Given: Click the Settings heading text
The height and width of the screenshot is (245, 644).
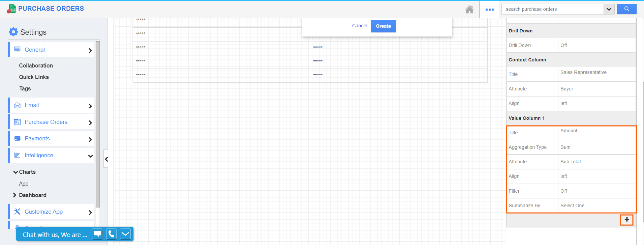Looking at the screenshot, I should (33, 32).
